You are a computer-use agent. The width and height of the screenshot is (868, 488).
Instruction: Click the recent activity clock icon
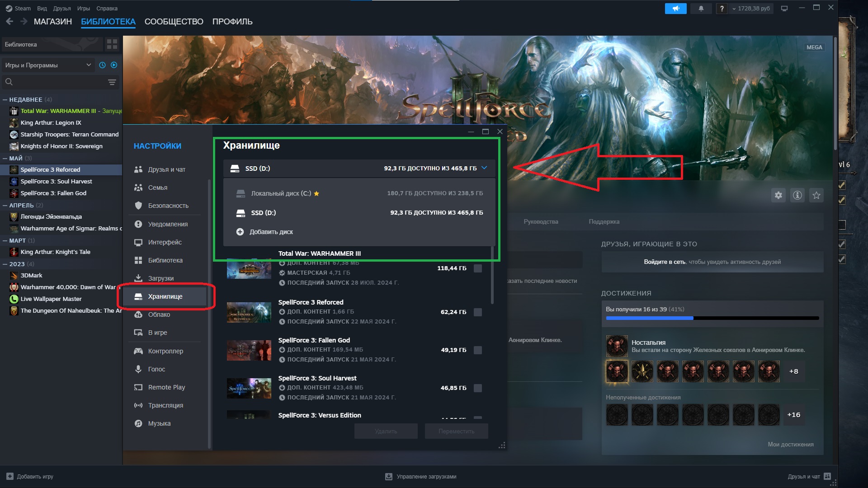tap(102, 65)
